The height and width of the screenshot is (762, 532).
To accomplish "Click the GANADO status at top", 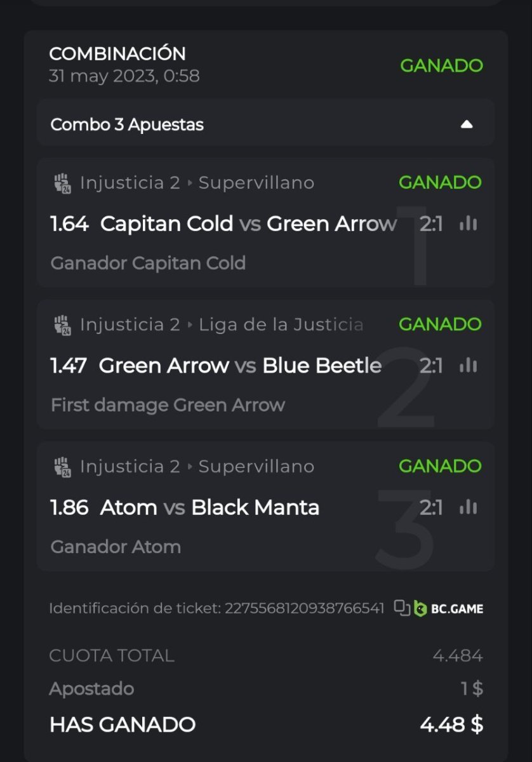I will (x=441, y=65).
